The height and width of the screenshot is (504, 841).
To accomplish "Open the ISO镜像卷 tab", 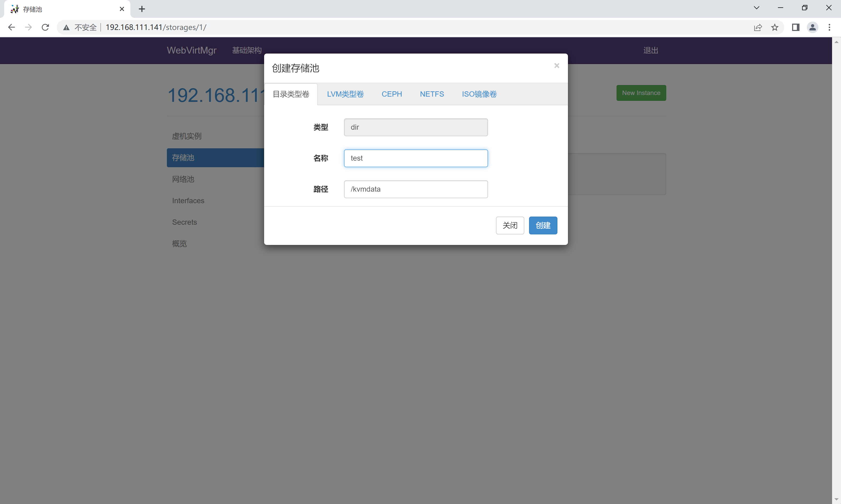I will pos(479,94).
